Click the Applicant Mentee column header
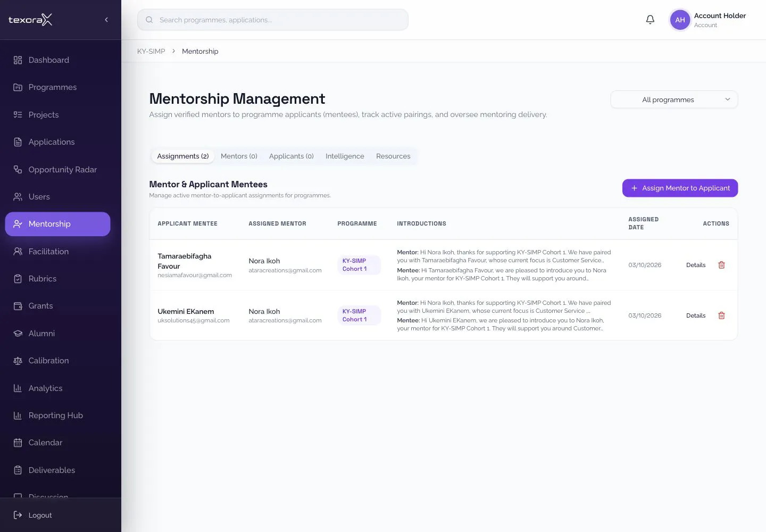Image resolution: width=766 pixels, height=532 pixels. (187, 224)
